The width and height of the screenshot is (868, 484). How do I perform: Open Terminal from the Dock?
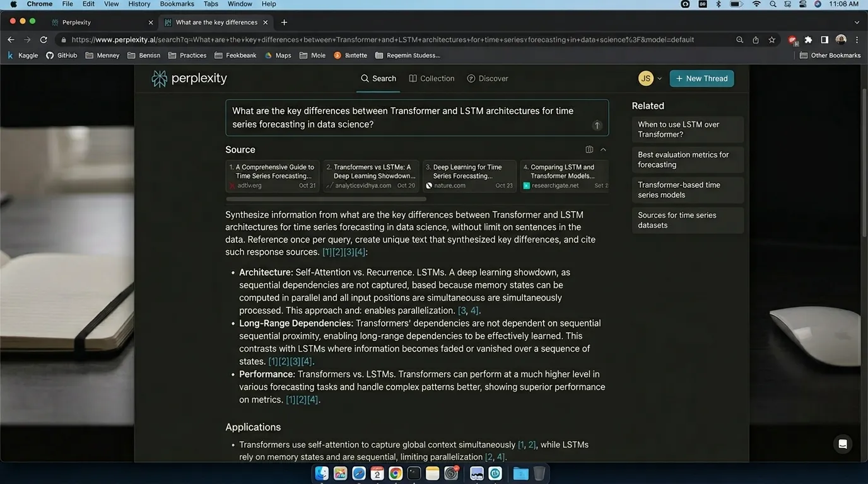tap(414, 473)
